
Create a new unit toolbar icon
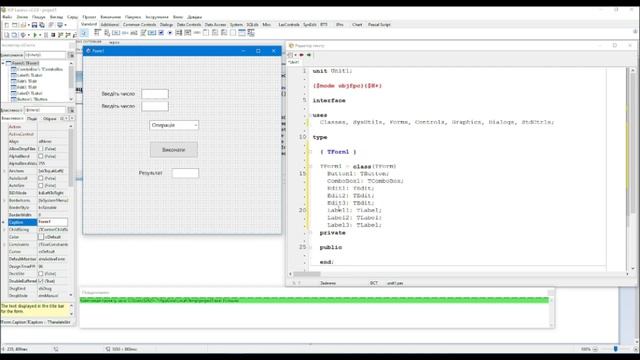tap(7, 25)
